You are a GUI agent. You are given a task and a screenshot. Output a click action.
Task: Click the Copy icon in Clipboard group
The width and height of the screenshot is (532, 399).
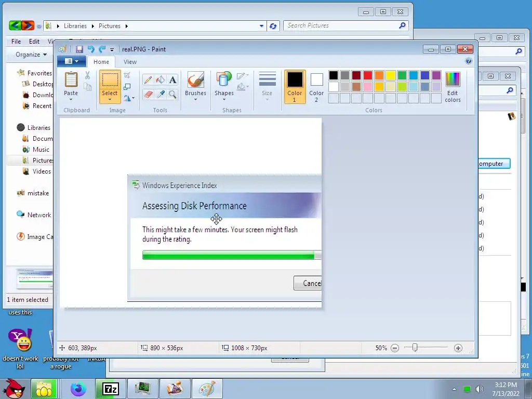(x=87, y=87)
